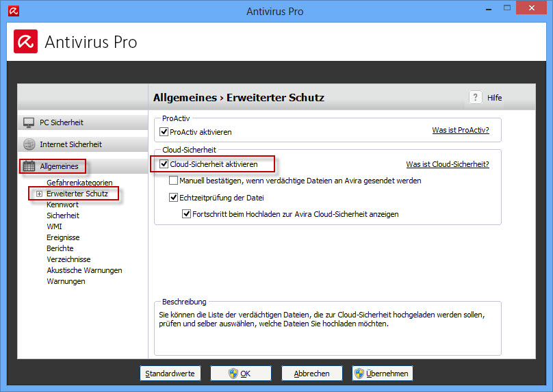Restore defaults with Standardwerte button

coord(170,374)
